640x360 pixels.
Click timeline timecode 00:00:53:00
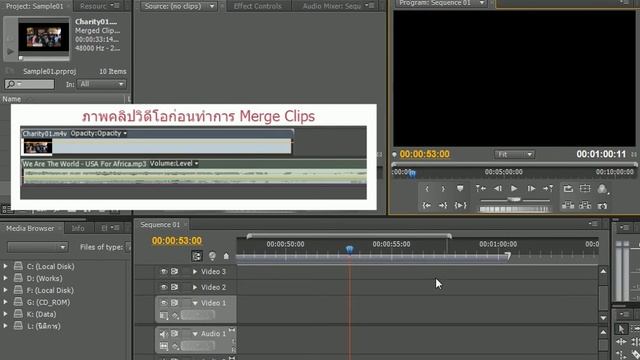[177, 241]
